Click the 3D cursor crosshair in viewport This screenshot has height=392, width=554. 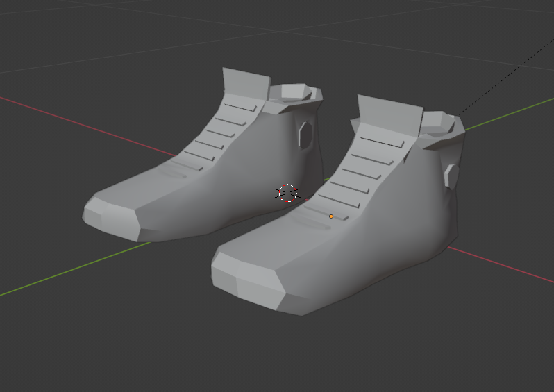click(x=287, y=193)
